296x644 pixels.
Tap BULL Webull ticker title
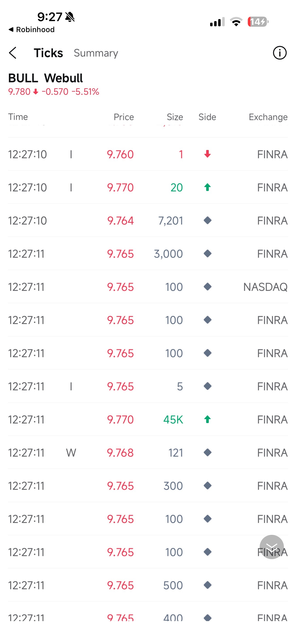[x=46, y=78]
